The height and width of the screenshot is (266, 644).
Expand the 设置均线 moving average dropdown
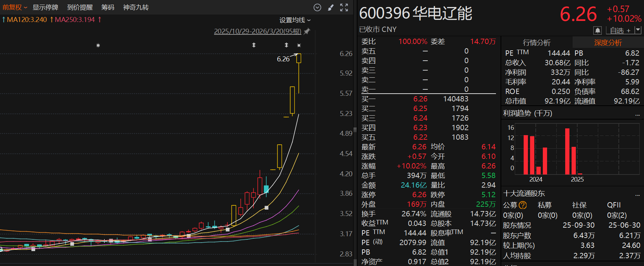pyautogui.click(x=295, y=20)
